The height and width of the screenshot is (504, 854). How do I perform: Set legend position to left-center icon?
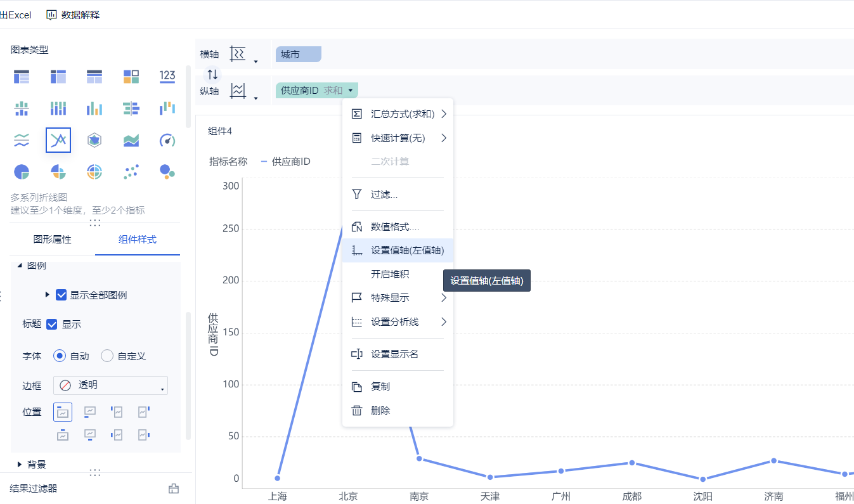(117, 435)
